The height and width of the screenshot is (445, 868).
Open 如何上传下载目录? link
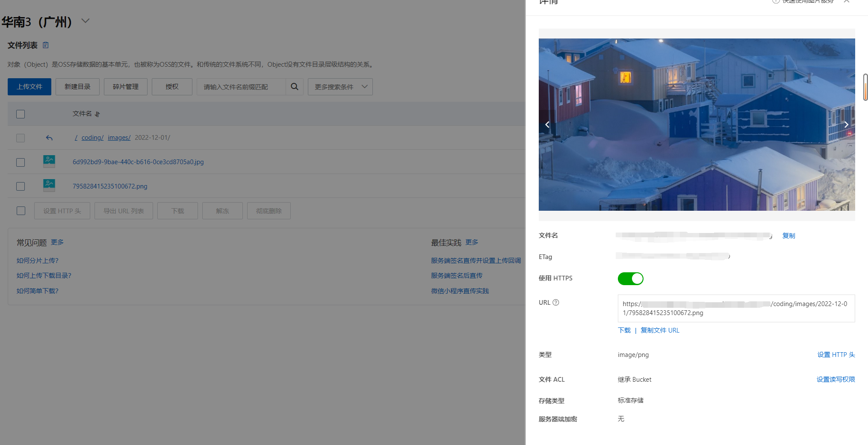point(44,276)
